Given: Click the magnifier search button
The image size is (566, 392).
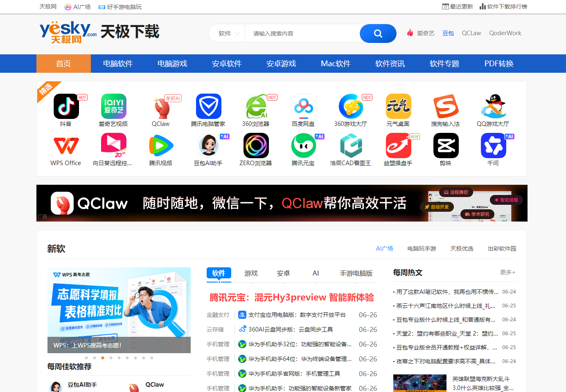Looking at the screenshot, I should tap(378, 34).
